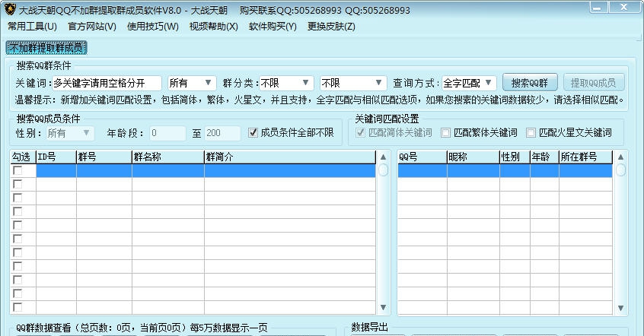Tick the fourth row checkbox in group table
644x336 pixels.
tap(18, 211)
